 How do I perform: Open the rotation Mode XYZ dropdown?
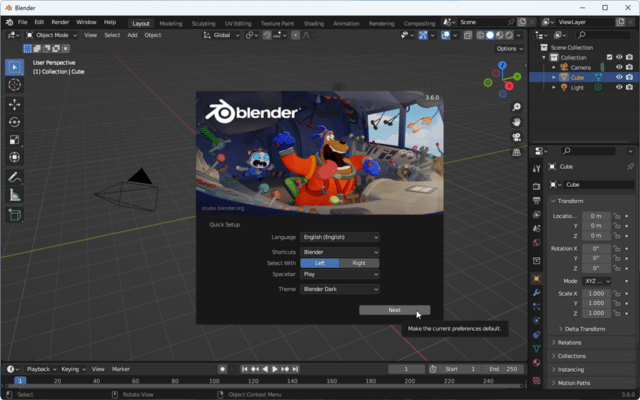click(x=596, y=281)
